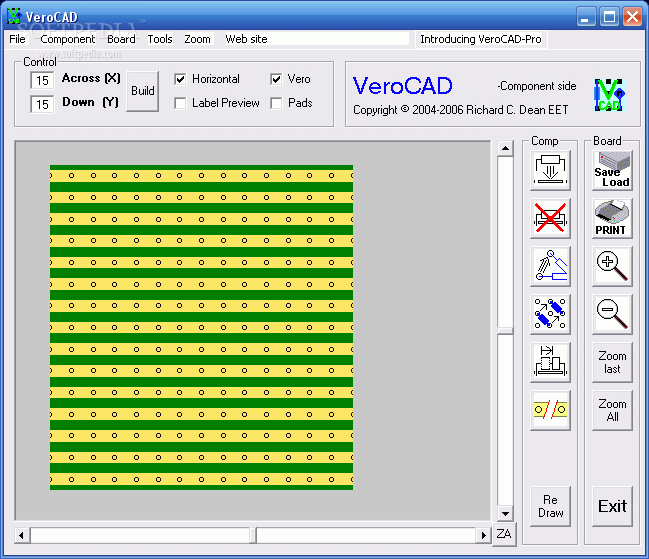
Task: Click the PRINT printer icon
Action: tap(612, 218)
